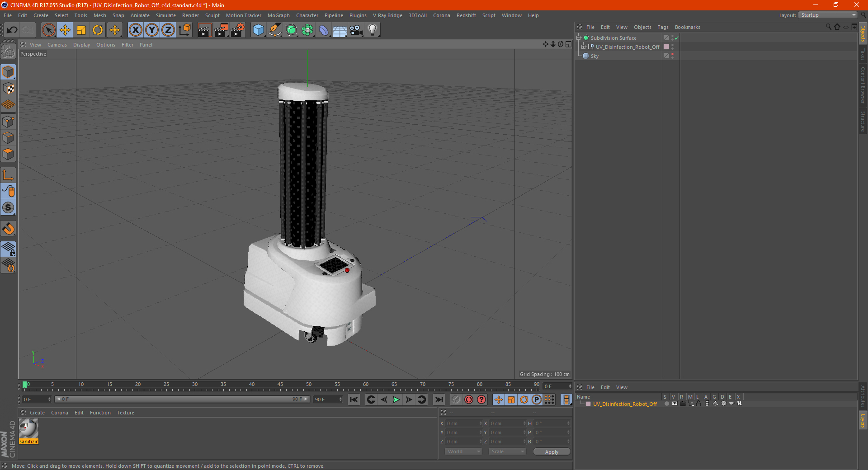The image size is (868, 470).
Task: Open Object Manager Tags menu
Action: click(x=663, y=27)
